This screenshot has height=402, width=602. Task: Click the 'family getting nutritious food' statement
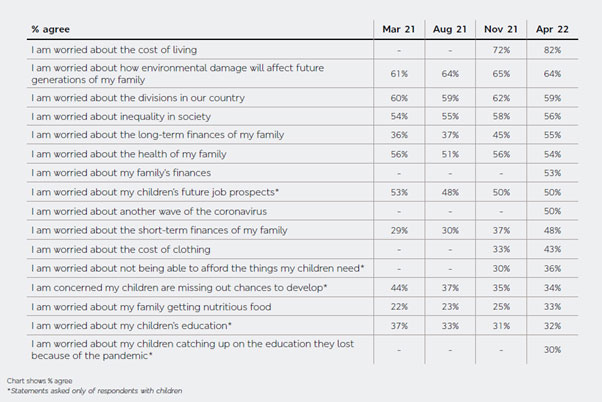(x=146, y=306)
